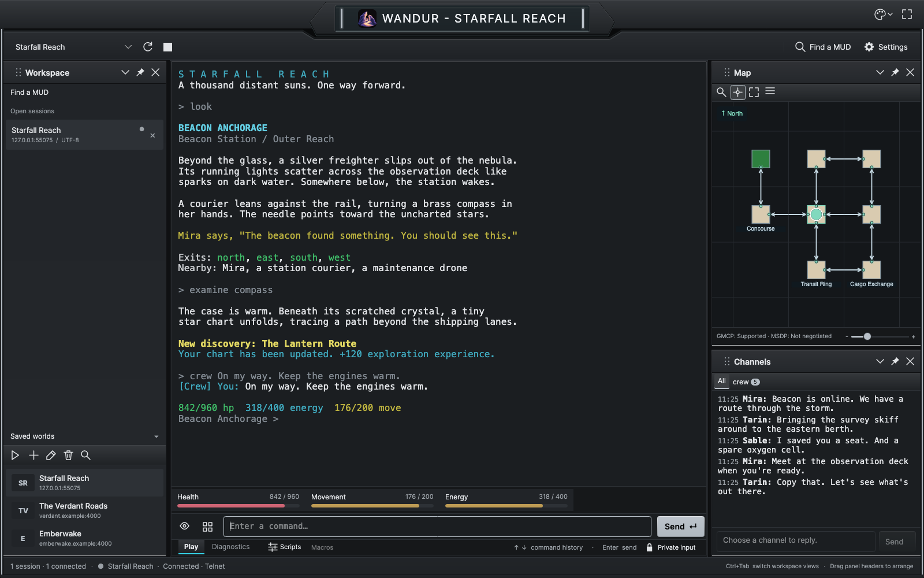Click the Concourse room on map

tap(761, 214)
